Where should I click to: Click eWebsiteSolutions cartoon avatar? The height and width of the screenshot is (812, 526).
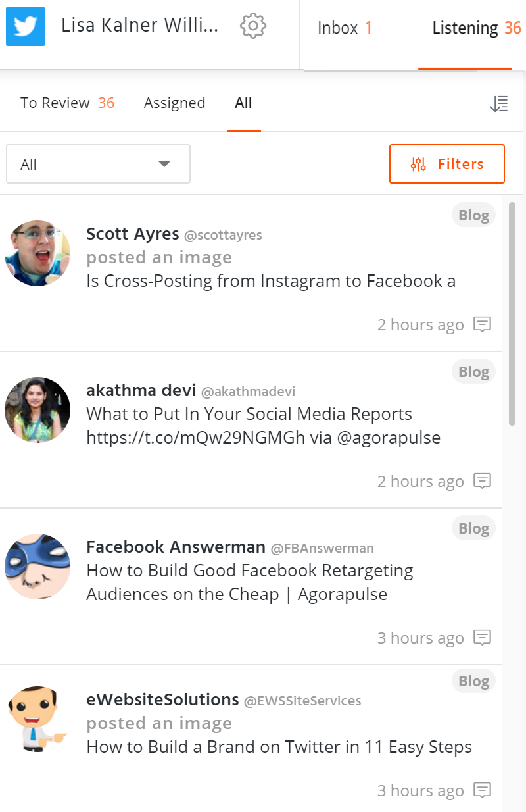(x=37, y=719)
